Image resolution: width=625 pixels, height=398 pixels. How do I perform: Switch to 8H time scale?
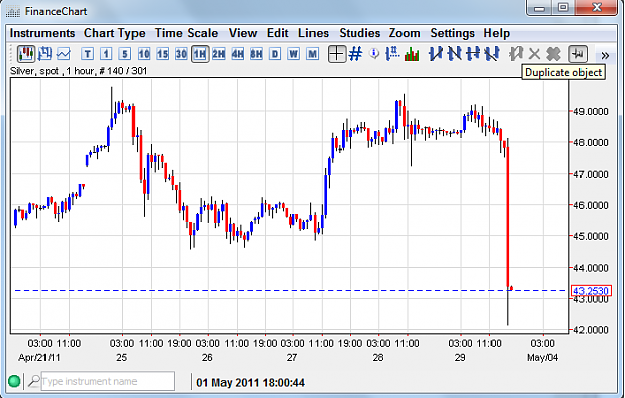click(x=256, y=53)
